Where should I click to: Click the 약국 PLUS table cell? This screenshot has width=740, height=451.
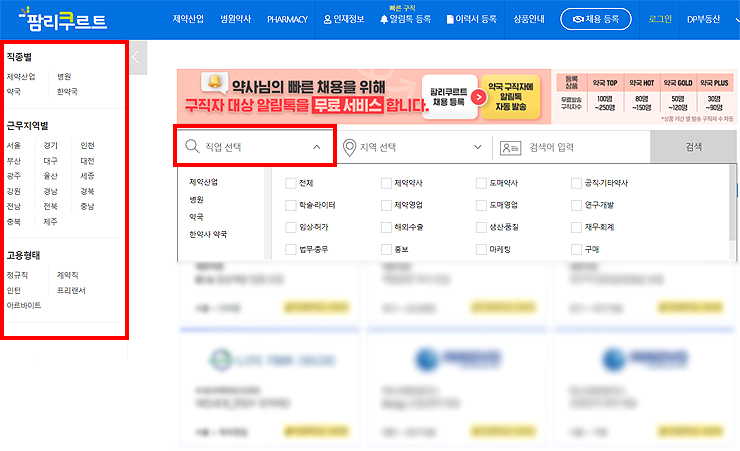pos(715,83)
